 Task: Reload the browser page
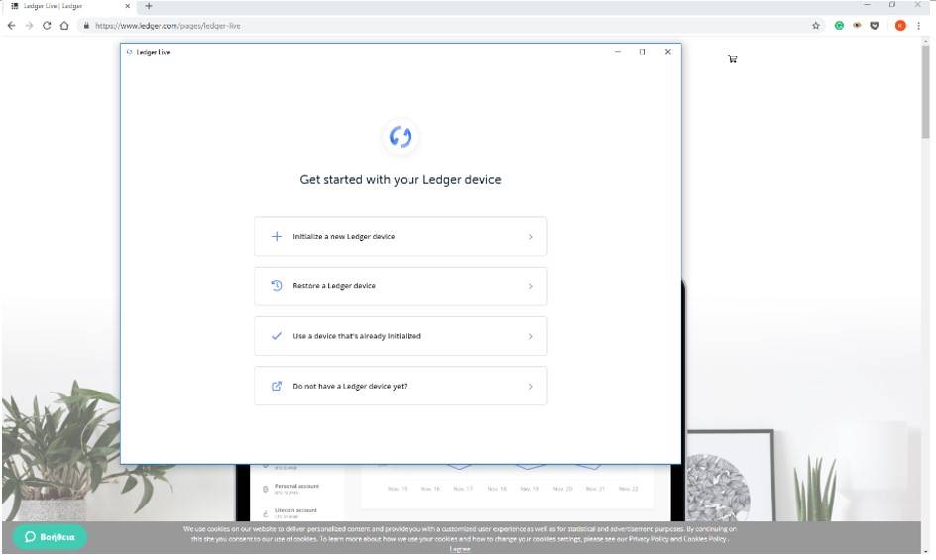click(47, 26)
